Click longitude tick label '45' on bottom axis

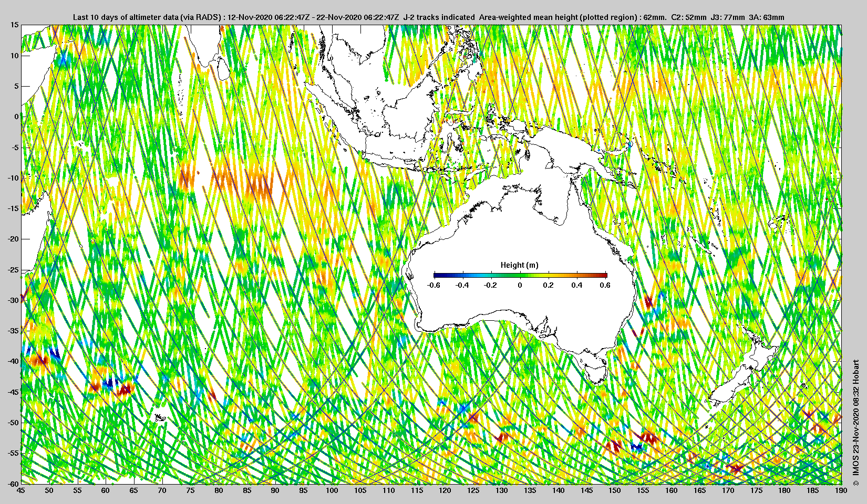pos(21,490)
